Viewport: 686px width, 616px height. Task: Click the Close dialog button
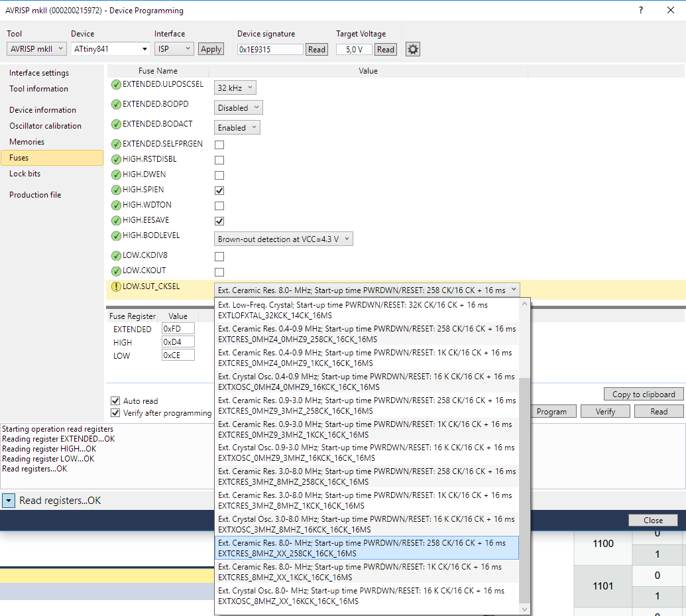tap(653, 520)
